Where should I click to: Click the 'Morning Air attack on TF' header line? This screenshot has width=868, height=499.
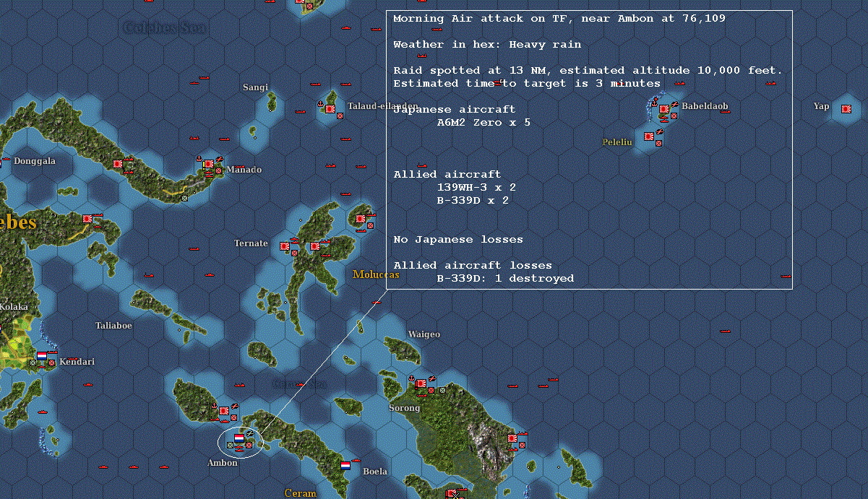point(559,18)
